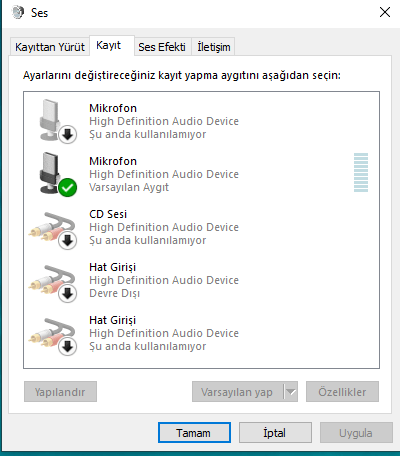Expand the Varsayılan yap dropdown arrow
Viewport: 400px width, 456px height.
[x=291, y=392]
